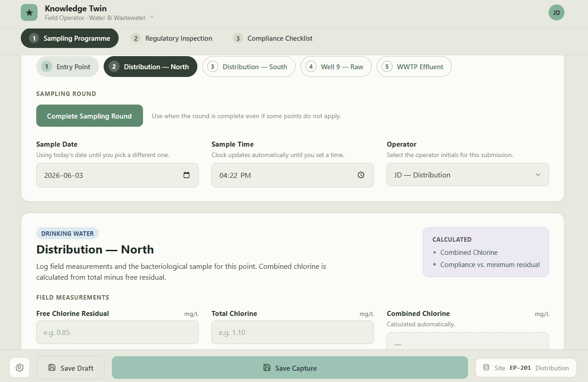The height and width of the screenshot is (382, 588).
Task: Click the Free Chlorine Residual input
Action: point(117,332)
